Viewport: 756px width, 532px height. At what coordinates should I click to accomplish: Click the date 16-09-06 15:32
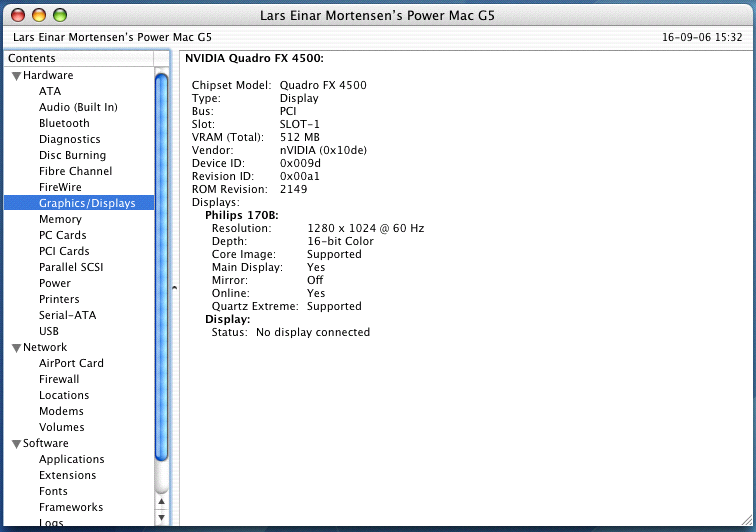click(x=702, y=37)
